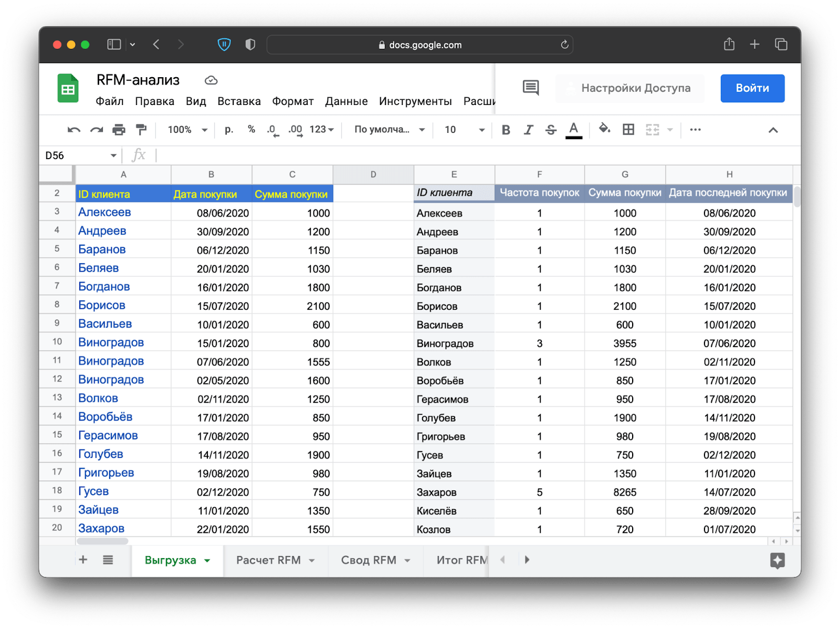Open the default font family dropdown

(x=389, y=130)
